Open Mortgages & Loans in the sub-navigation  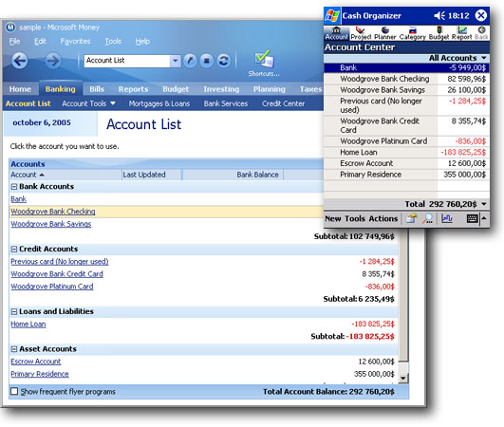tap(159, 103)
